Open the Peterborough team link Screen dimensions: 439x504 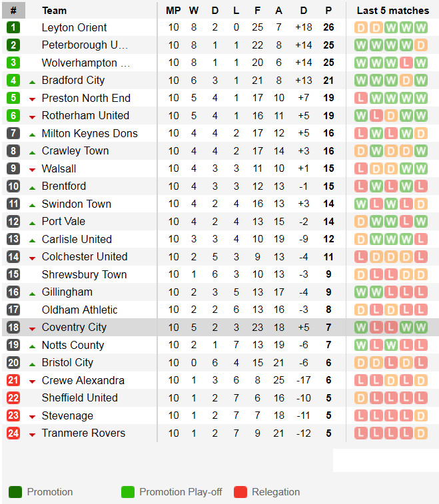click(x=85, y=45)
